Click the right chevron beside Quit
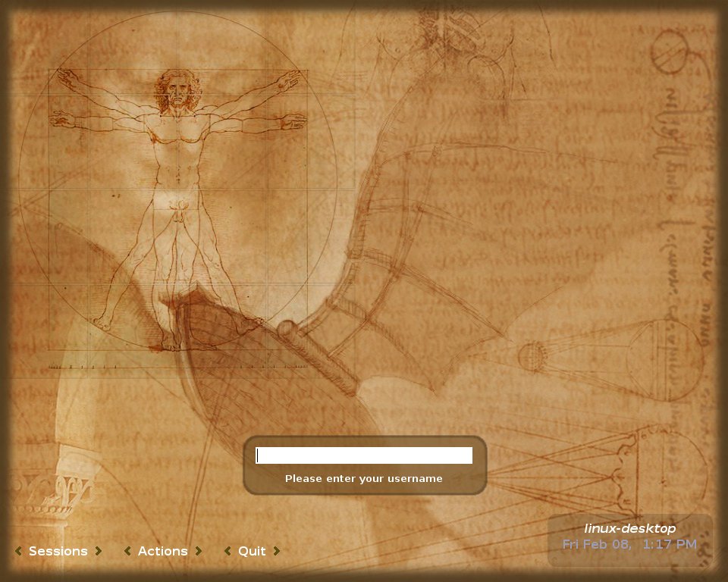 pyautogui.click(x=276, y=551)
